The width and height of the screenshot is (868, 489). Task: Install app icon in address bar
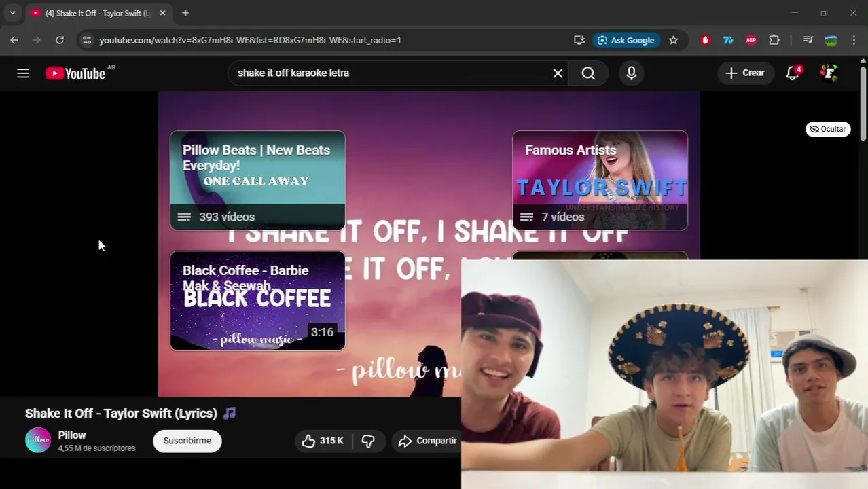click(x=579, y=40)
